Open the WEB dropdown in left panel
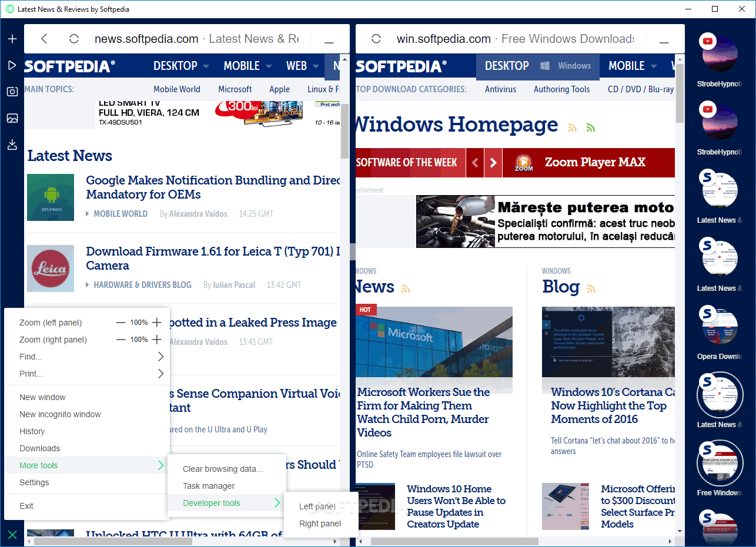 [302, 66]
